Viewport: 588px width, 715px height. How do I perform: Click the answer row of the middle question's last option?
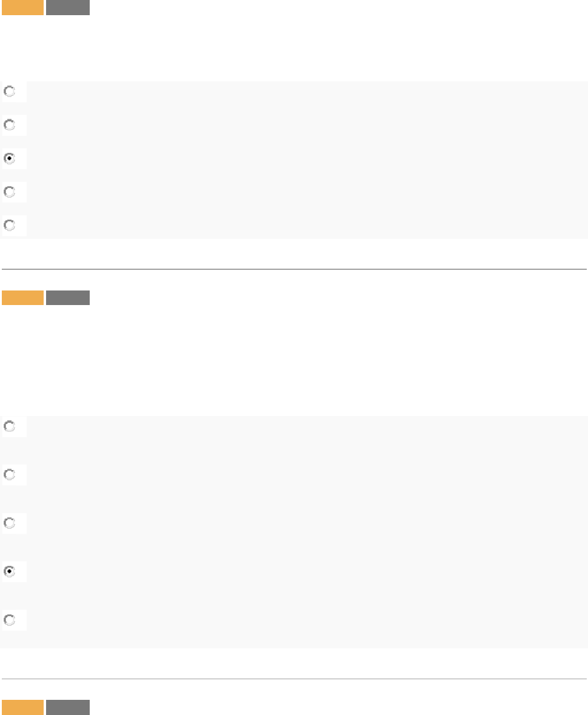click(303, 620)
